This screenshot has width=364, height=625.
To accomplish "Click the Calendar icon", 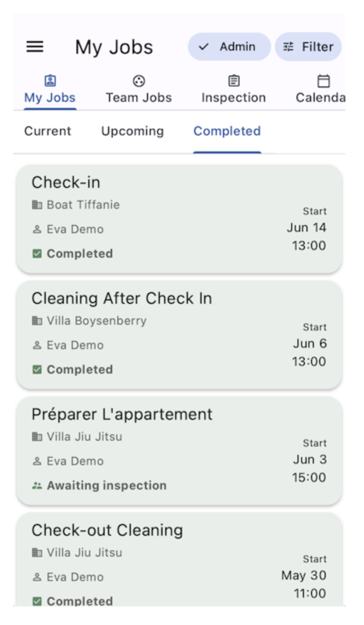I will tap(323, 81).
